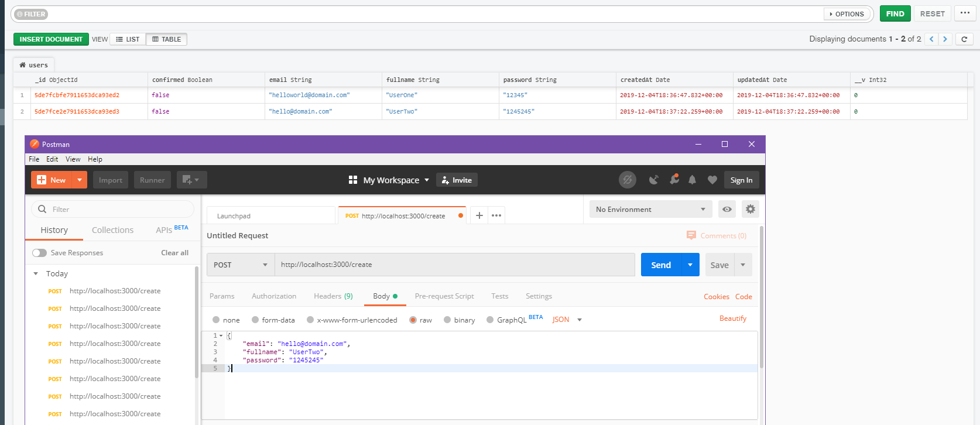Collapse the Today history group
The width and height of the screenshot is (980, 425).
point(36,273)
